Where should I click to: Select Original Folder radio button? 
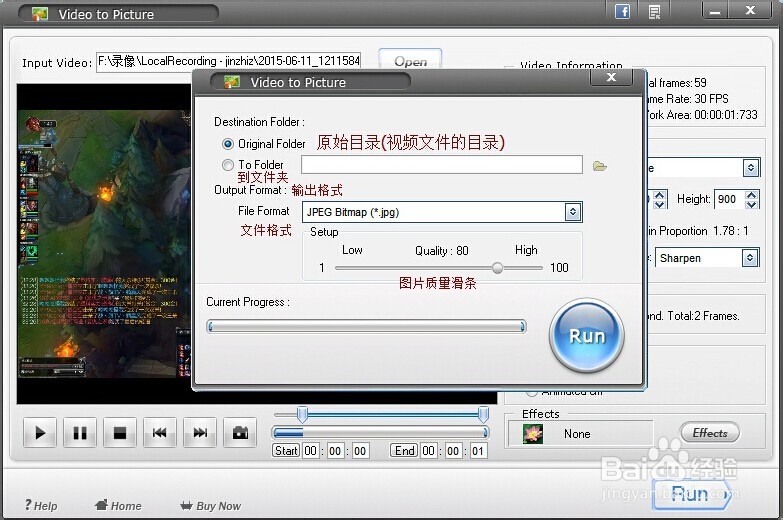point(228,144)
